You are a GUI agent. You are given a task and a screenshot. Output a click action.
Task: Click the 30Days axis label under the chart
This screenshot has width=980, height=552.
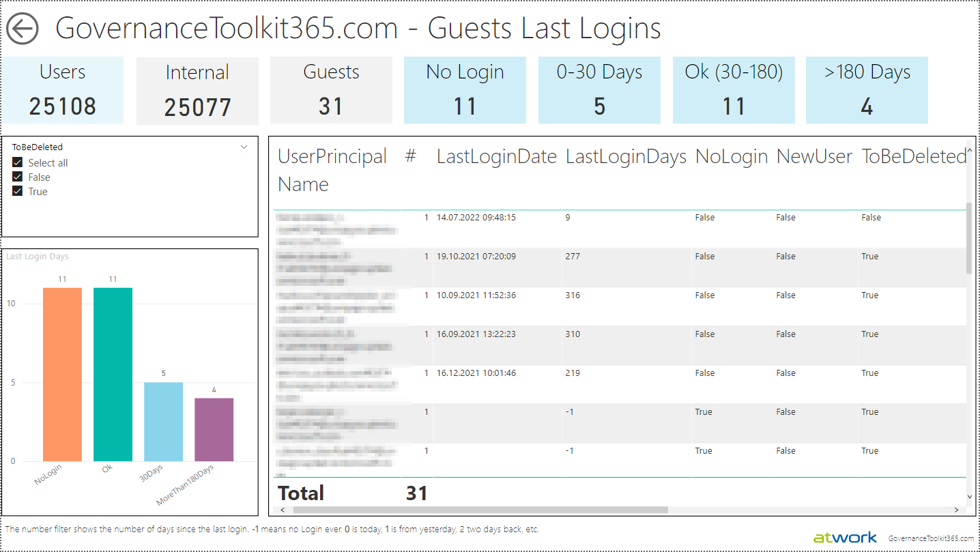152,474
